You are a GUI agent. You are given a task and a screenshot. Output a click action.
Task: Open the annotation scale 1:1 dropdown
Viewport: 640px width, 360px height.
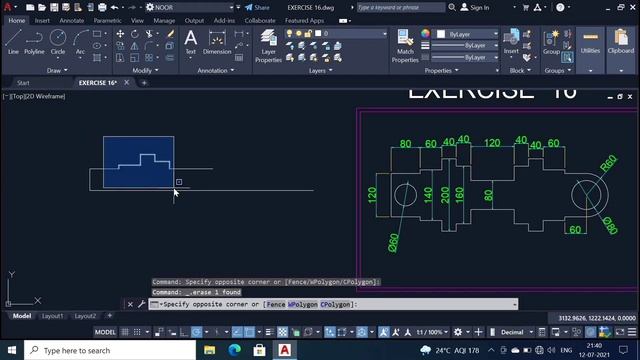(432, 332)
